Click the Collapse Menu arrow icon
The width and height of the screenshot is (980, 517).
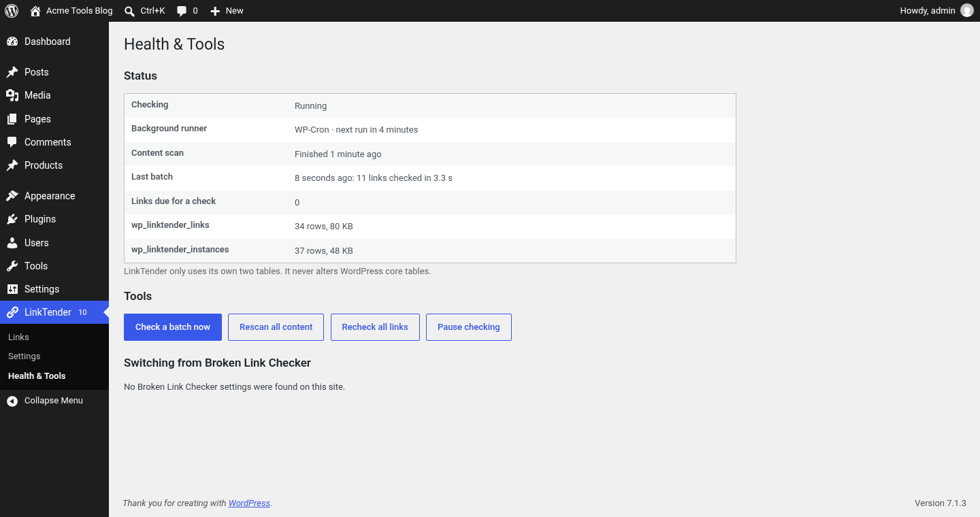(x=12, y=401)
